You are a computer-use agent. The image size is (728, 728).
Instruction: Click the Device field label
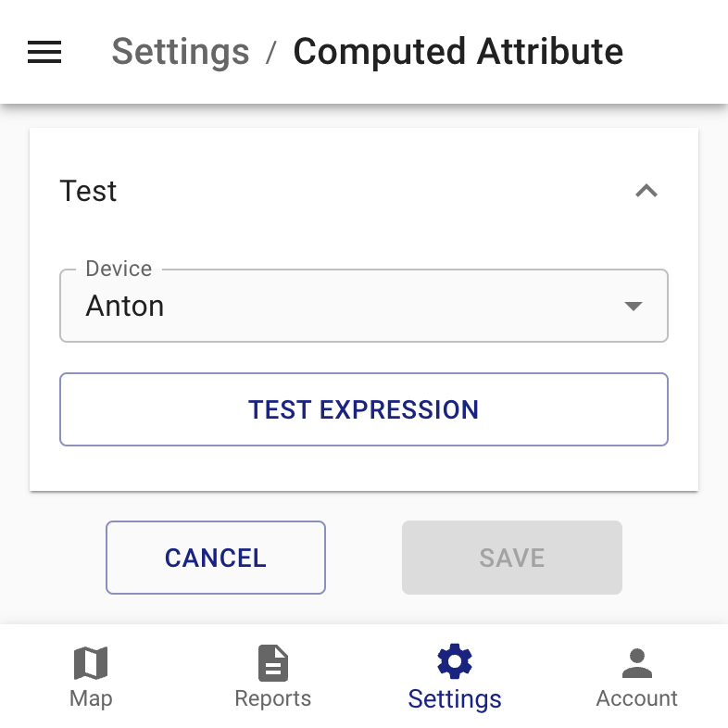click(119, 269)
